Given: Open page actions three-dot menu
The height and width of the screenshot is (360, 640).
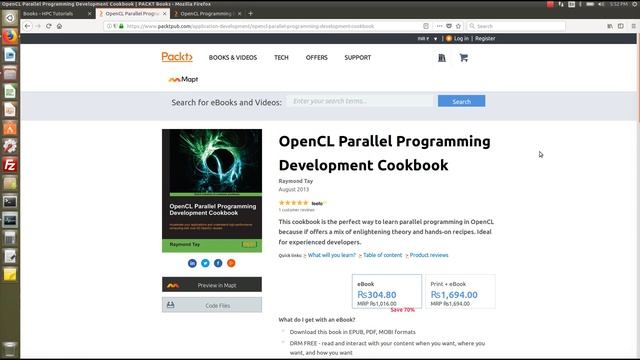Looking at the screenshot, I should [x=439, y=26].
